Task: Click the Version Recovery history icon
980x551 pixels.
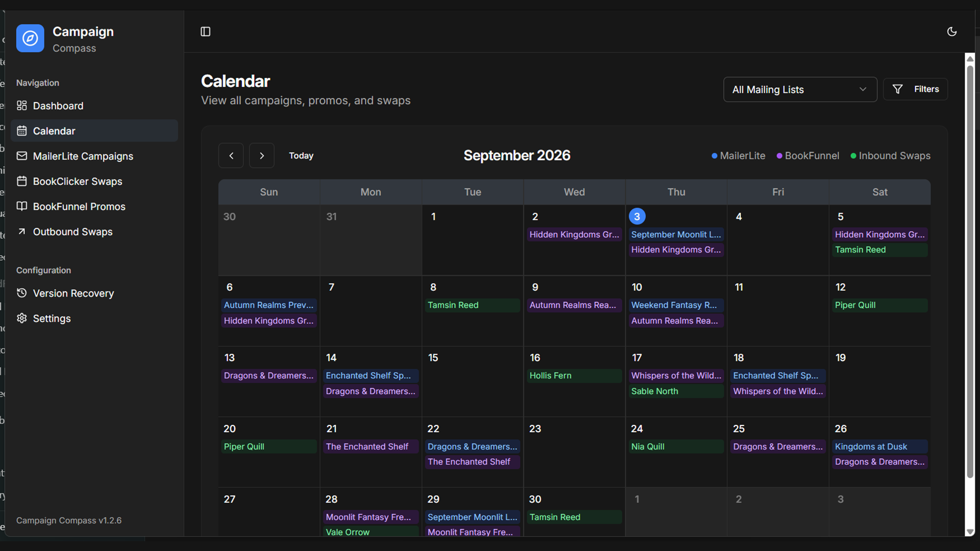Action: coord(21,293)
